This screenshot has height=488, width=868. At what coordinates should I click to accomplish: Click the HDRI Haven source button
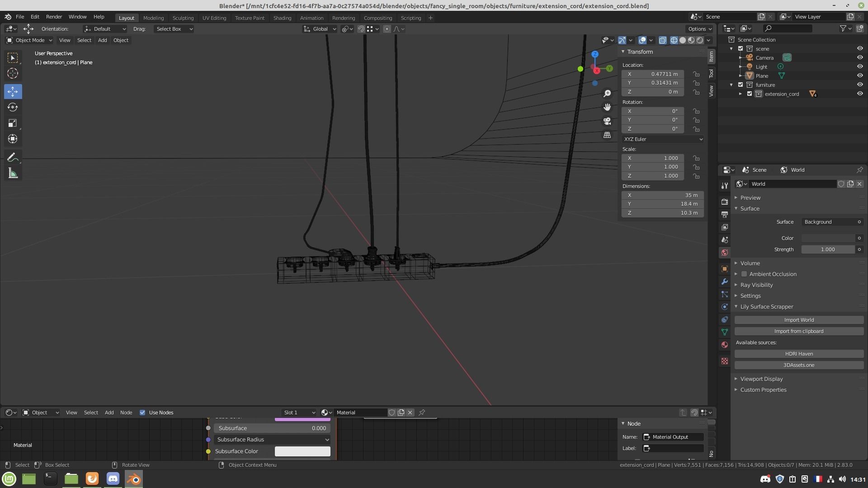[x=799, y=354]
